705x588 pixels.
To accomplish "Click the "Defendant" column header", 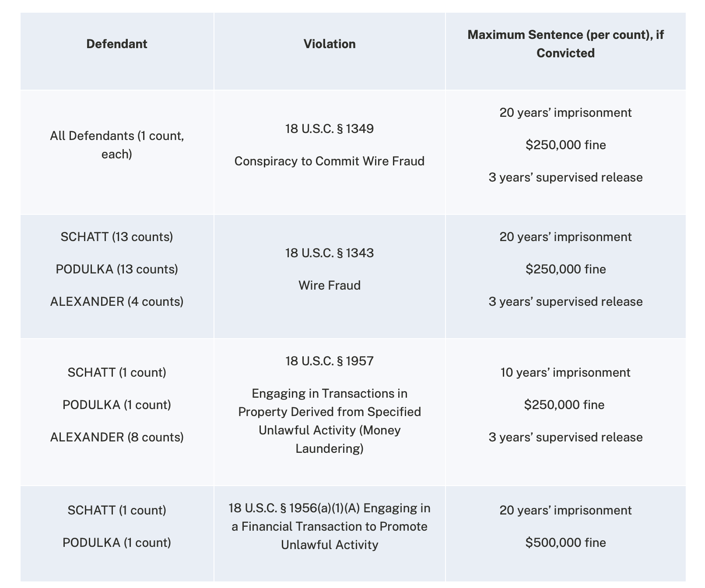I will click(117, 44).
